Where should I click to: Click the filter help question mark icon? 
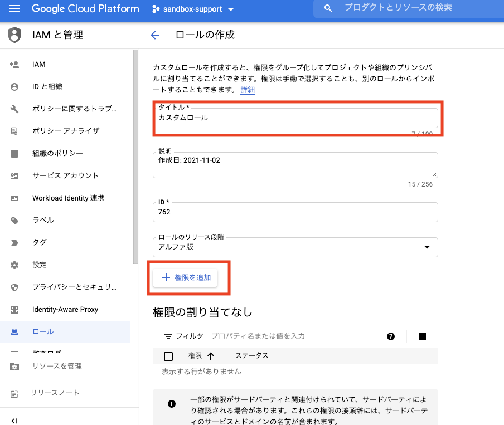click(390, 336)
